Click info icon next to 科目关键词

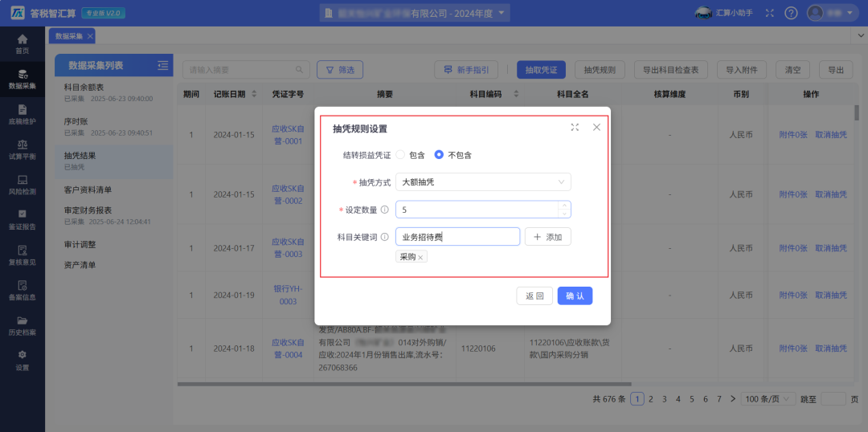(x=385, y=238)
